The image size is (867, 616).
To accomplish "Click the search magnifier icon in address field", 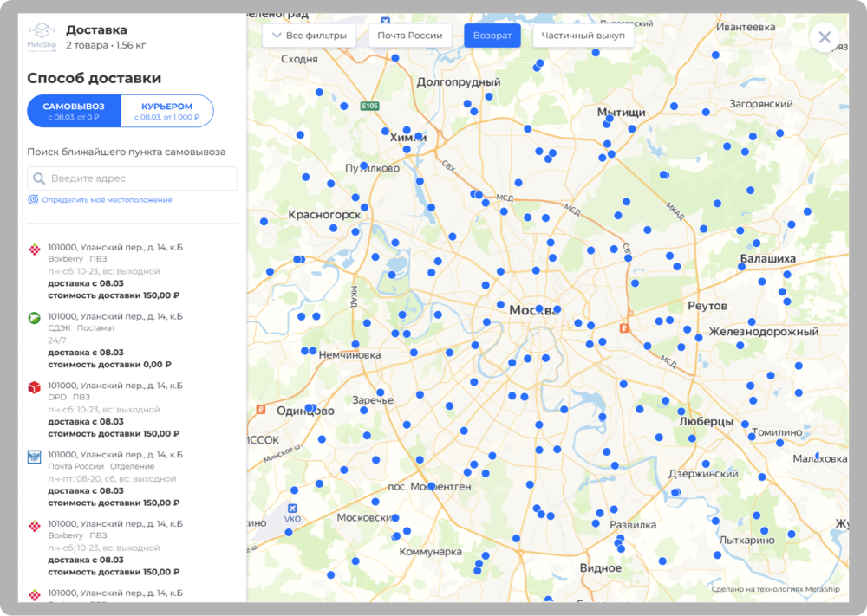I will [x=39, y=178].
